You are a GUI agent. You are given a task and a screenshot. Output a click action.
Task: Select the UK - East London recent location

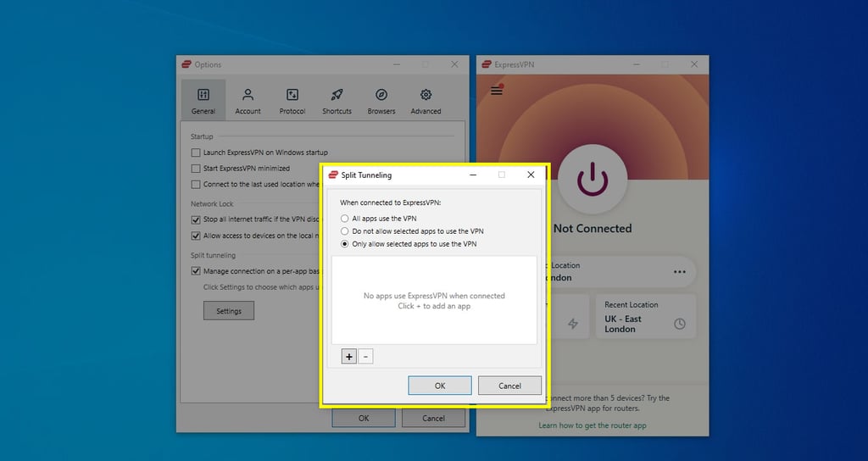pos(646,316)
